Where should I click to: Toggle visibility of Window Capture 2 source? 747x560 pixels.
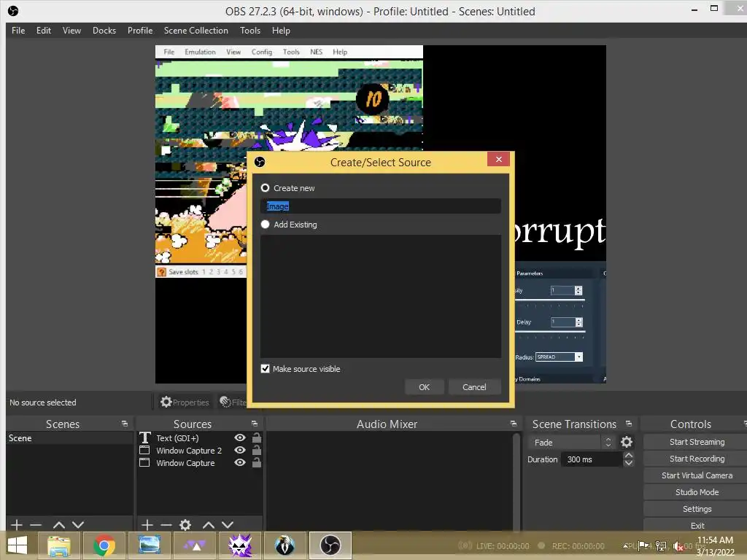[240, 450]
